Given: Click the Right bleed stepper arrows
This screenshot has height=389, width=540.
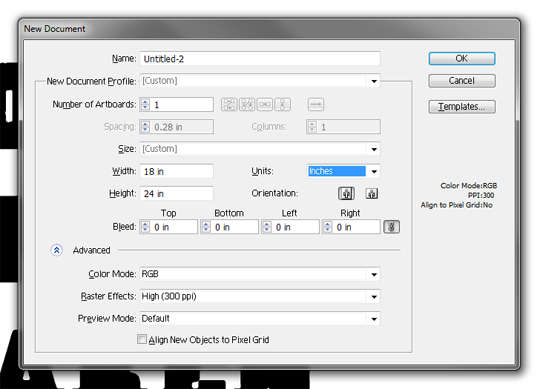Looking at the screenshot, I should (328, 227).
